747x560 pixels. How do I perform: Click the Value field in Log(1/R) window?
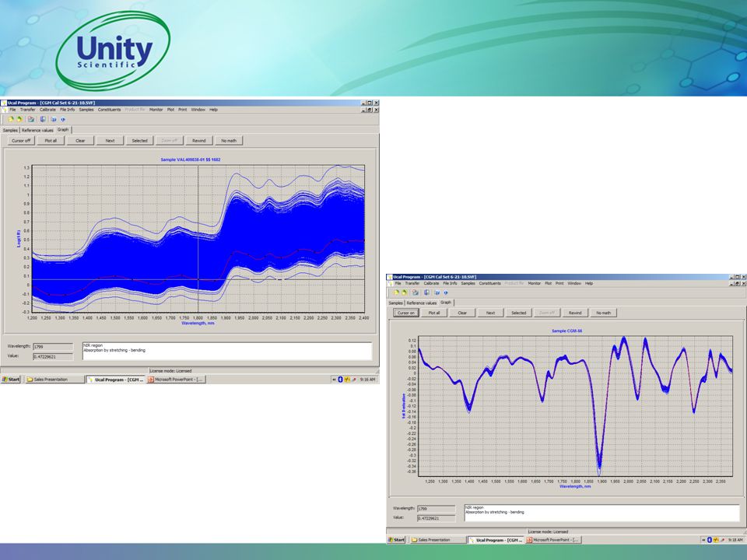(53, 356)
